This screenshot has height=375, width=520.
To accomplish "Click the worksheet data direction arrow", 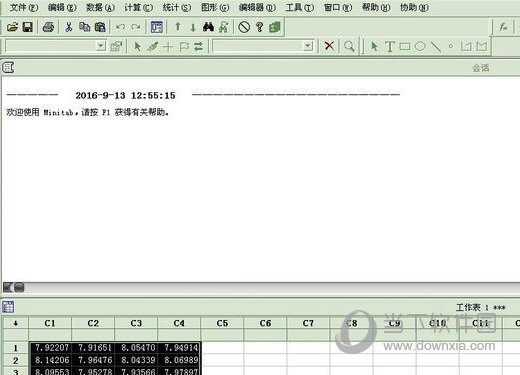I will [x=16, y=323].
